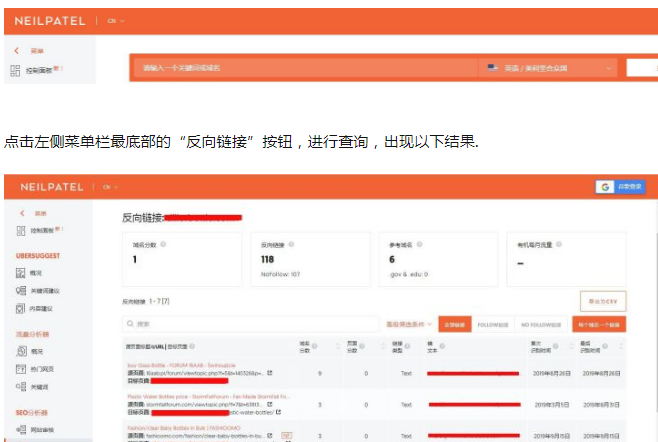Click the US flag icon in the language selector
Image resolution: width=658 pixels, height=442 pixels.
pos(492,68)
